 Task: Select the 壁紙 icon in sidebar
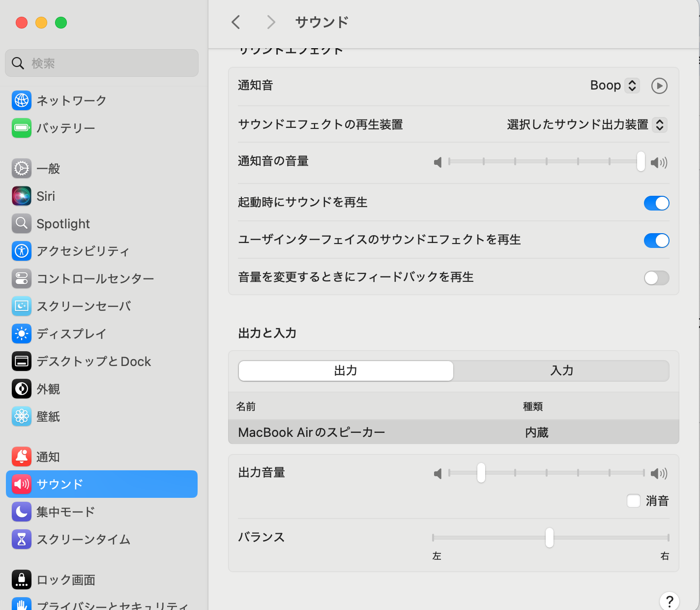coord(22,416)
